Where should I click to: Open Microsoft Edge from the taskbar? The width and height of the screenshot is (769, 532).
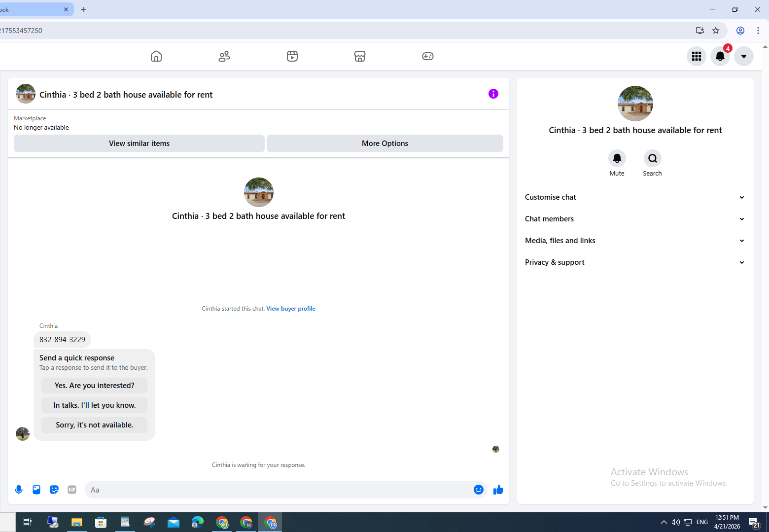coord(198,522)
